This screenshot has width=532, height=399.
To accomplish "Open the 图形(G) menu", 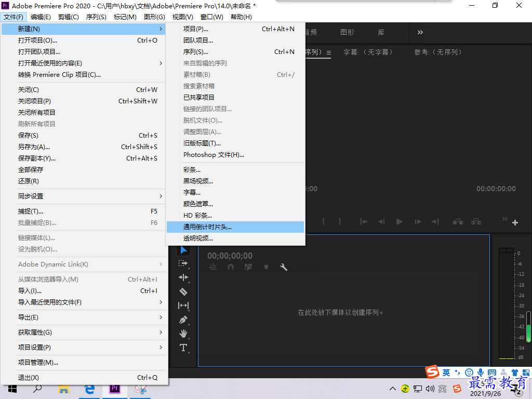I will (154, 17).
